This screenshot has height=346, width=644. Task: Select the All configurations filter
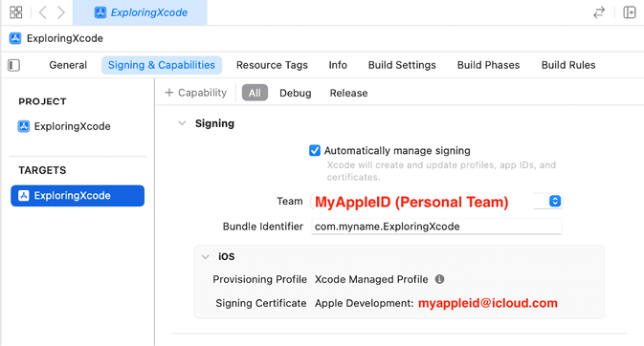255,93
